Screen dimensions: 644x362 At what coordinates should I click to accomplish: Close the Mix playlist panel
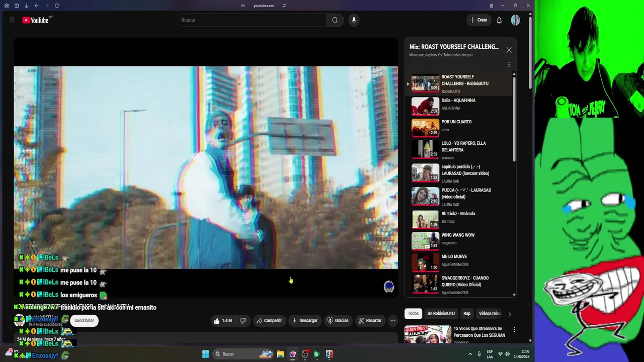[509, 50]
